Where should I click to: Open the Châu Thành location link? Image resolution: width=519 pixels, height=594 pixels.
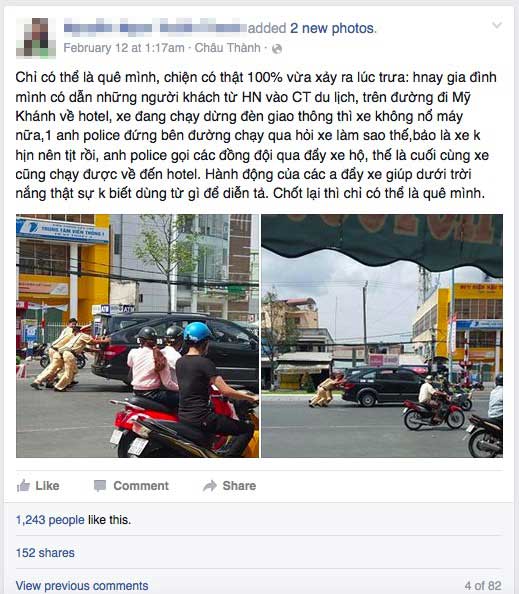227,48
